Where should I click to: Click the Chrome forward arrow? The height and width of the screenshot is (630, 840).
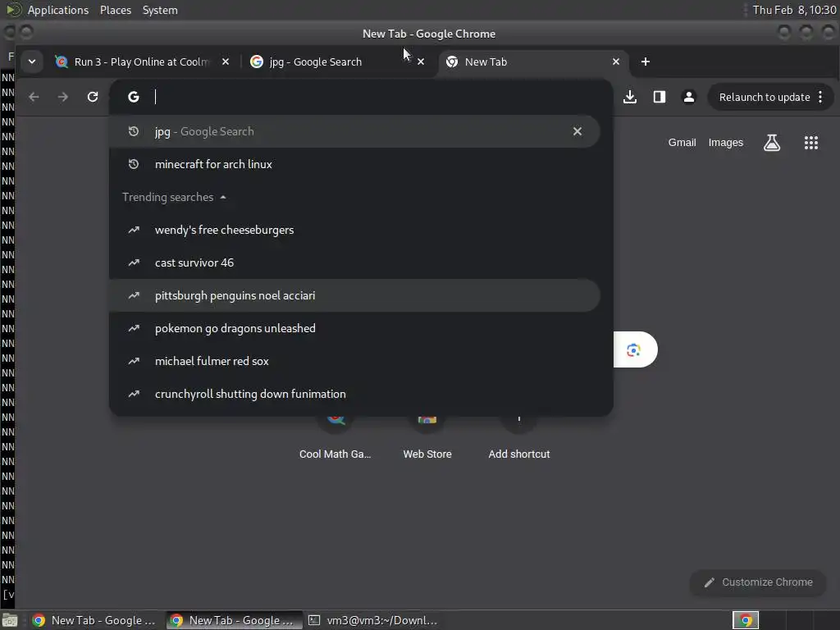[x=62, y=97]
